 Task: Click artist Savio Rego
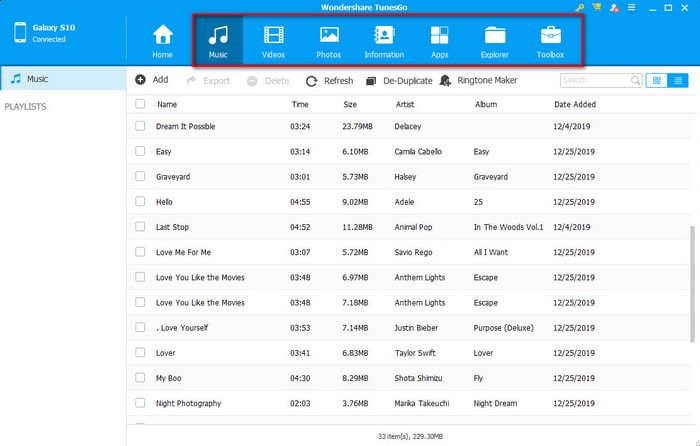[x=413, y=252]
